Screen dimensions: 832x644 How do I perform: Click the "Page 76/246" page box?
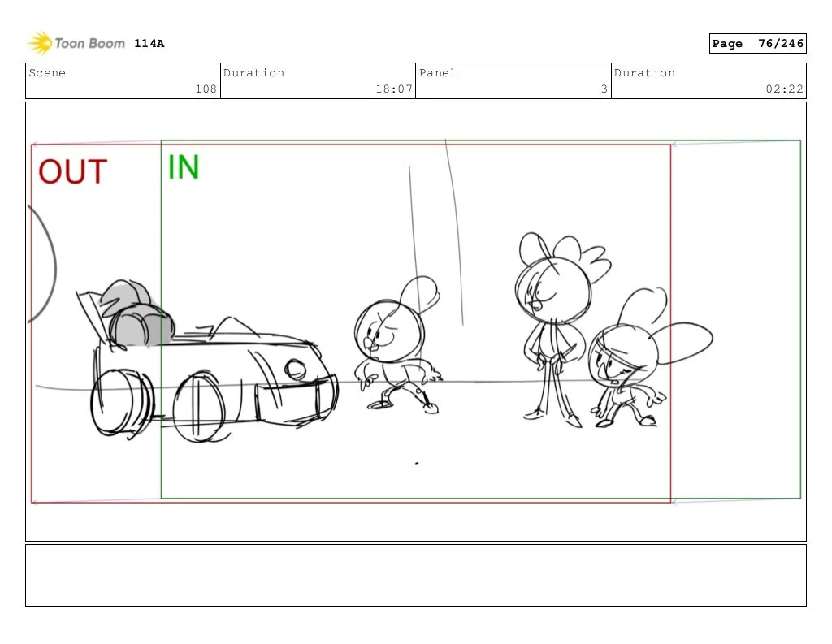point(757,44)
